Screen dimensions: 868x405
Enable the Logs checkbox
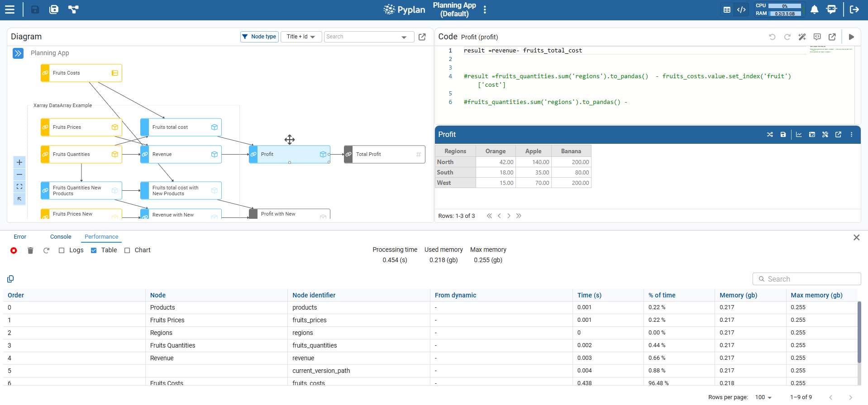62,250
